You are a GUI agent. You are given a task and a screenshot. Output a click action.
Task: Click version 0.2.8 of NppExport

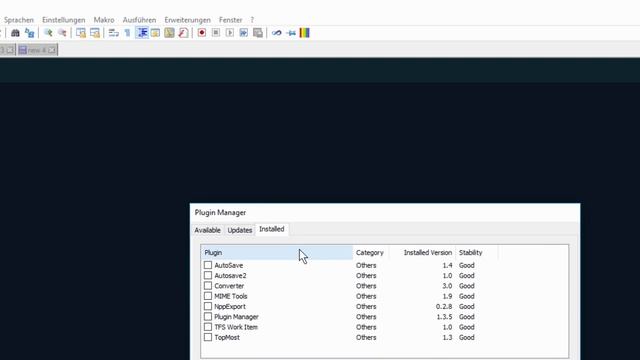pyautogui.click(x=444, y=307)
